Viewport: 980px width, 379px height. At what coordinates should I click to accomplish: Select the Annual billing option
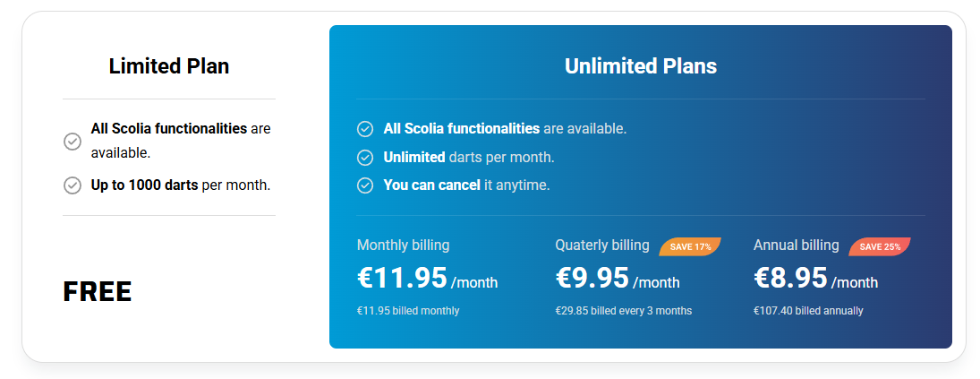797,245
